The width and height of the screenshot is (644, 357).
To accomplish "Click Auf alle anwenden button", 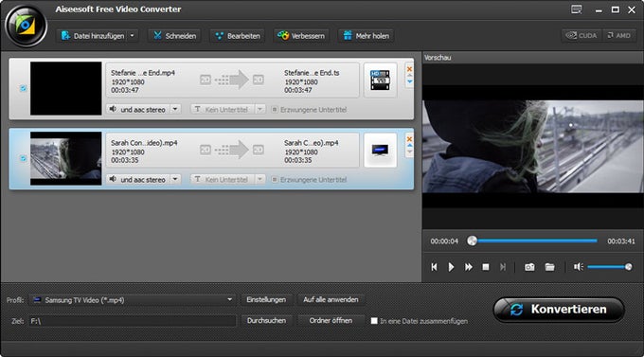I will [x=331, y=299].
